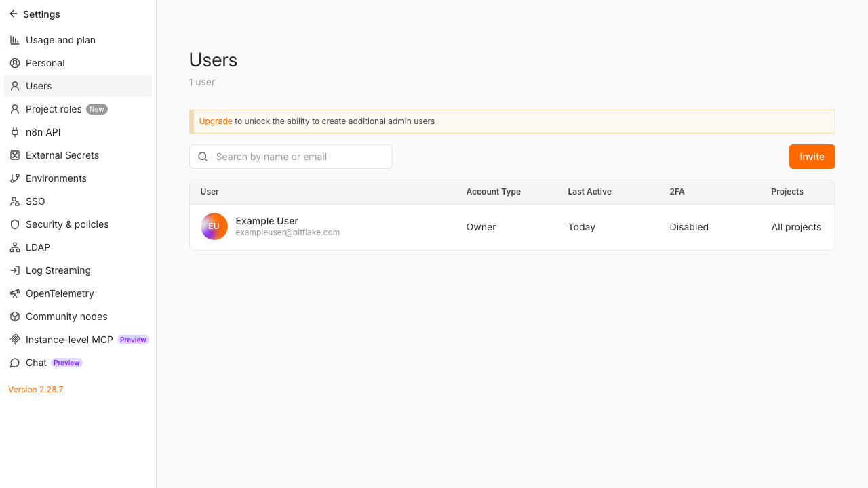Click Preview badge beside Instance-level MCP
Image resolution: width=868 pixels, height=488 pixels.
coord(133,340)
